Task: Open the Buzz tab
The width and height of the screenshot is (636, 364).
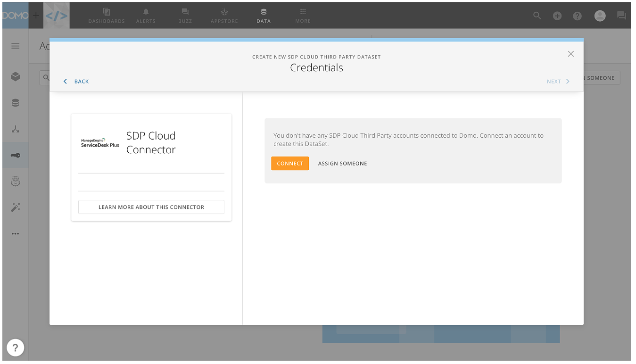Action: click(x=185, y=16)
